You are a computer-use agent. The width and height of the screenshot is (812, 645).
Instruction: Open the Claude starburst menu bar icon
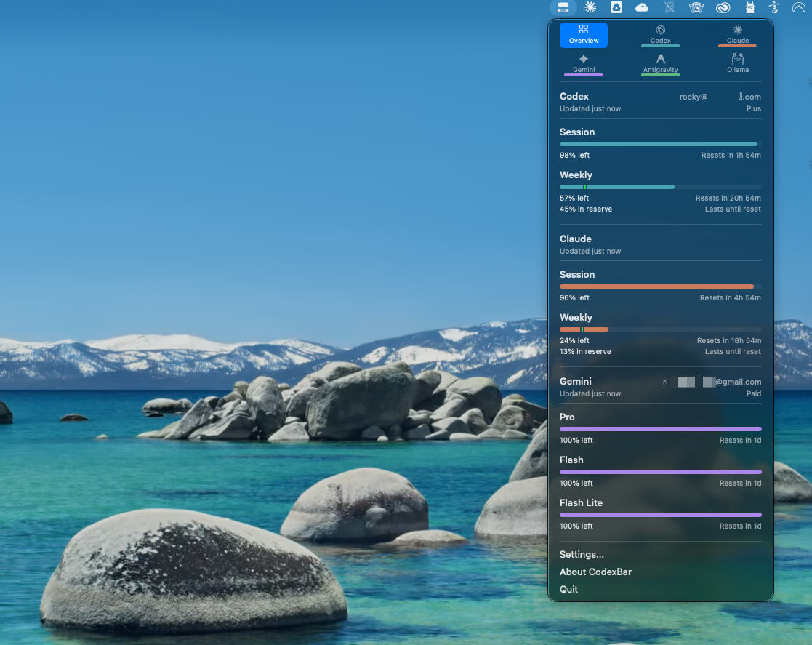pyautogui.click(x=590, y=8)
